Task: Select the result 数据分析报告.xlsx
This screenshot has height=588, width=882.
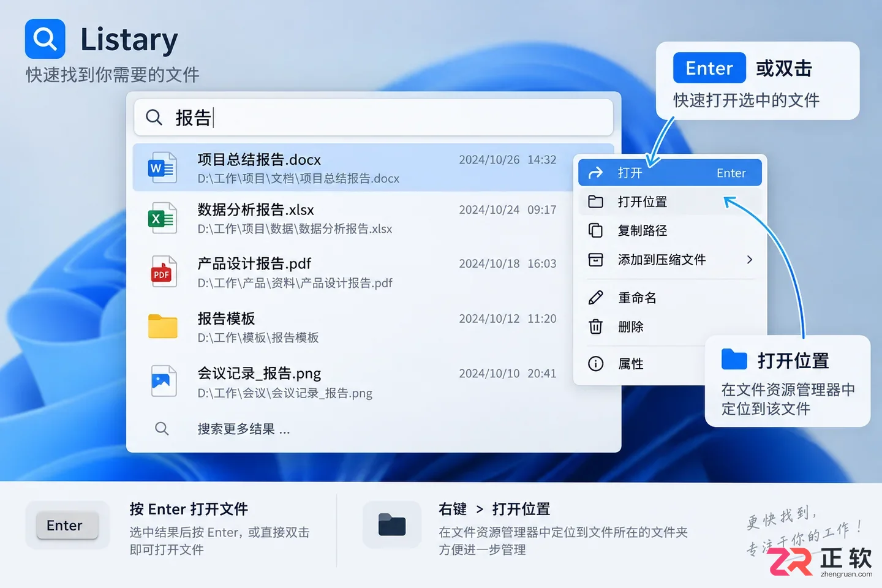Action: click(x=353, y=218)
